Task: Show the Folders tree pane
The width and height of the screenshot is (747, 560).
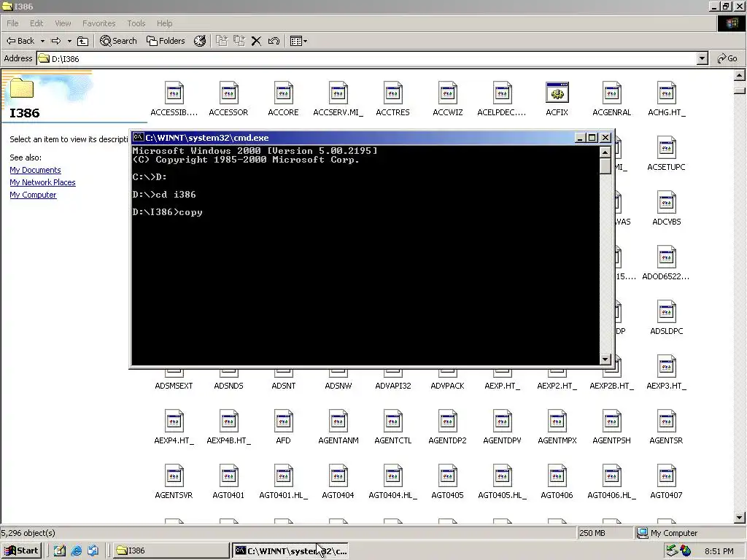Action: click(x=166, y=41)
